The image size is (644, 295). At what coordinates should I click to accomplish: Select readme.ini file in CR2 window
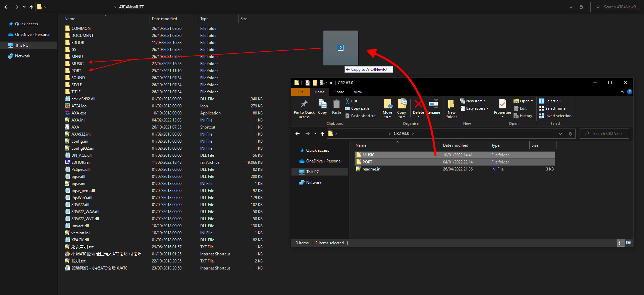tap(372, 169)
